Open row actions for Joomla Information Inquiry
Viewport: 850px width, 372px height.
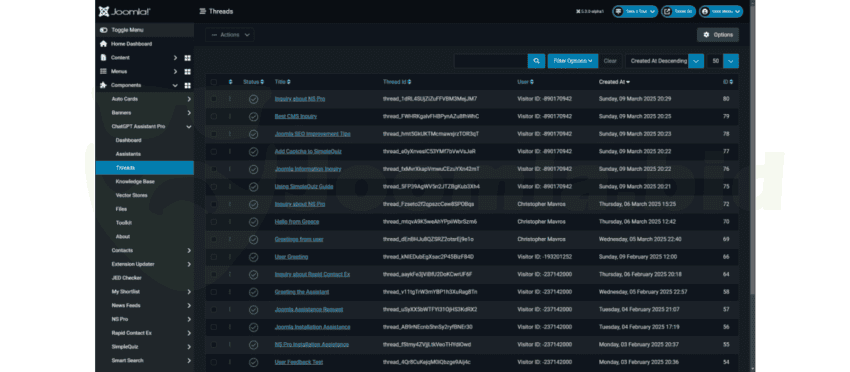(230, 169)
